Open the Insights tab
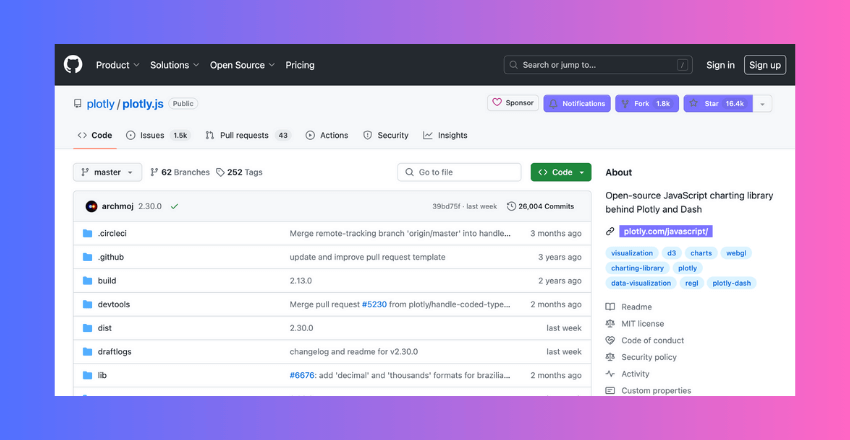The image size is (850, 440). (446, 135)
